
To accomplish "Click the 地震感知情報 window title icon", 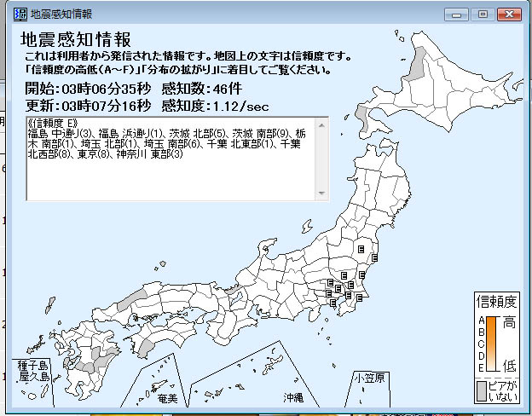I will (x=20, y=14).
